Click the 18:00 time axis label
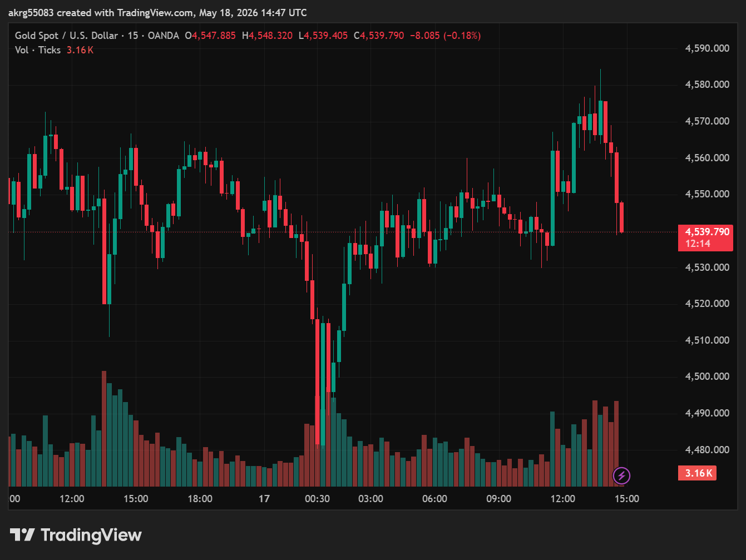 tap(200, 499)
